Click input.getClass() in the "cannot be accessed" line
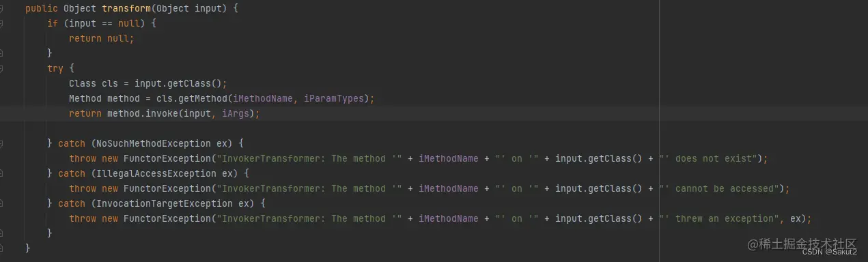The width and height of the screenshot is (868, 262). 598,188
